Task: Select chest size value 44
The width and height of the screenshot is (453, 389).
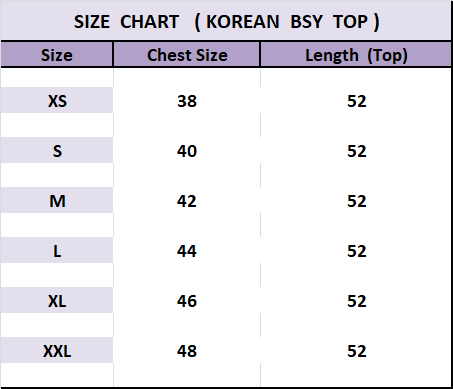Action: coord(187,251)
